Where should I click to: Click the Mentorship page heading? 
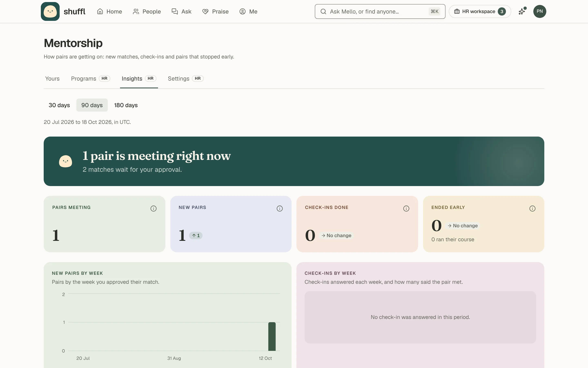(73, 43)
